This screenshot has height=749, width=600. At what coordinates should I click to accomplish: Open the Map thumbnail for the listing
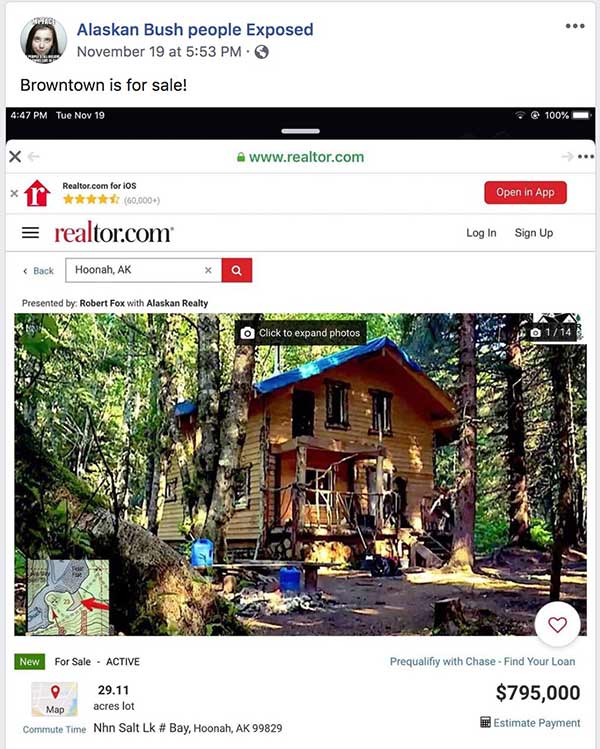[x=54, y=699]
